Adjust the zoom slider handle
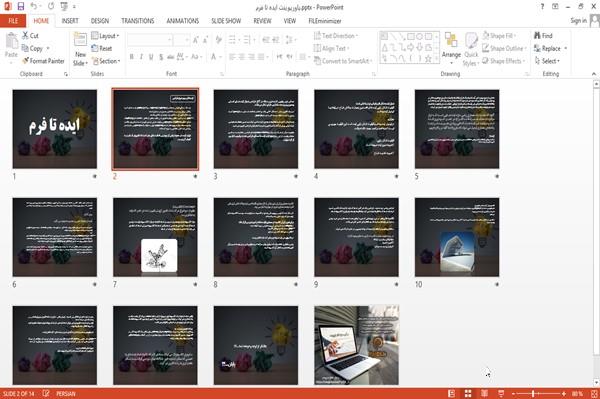 [533, 394]
